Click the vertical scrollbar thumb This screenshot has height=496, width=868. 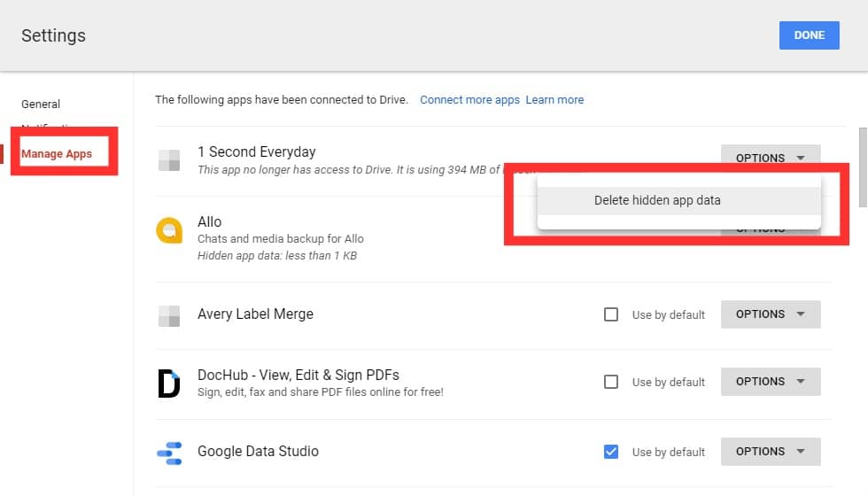point(863,167)
